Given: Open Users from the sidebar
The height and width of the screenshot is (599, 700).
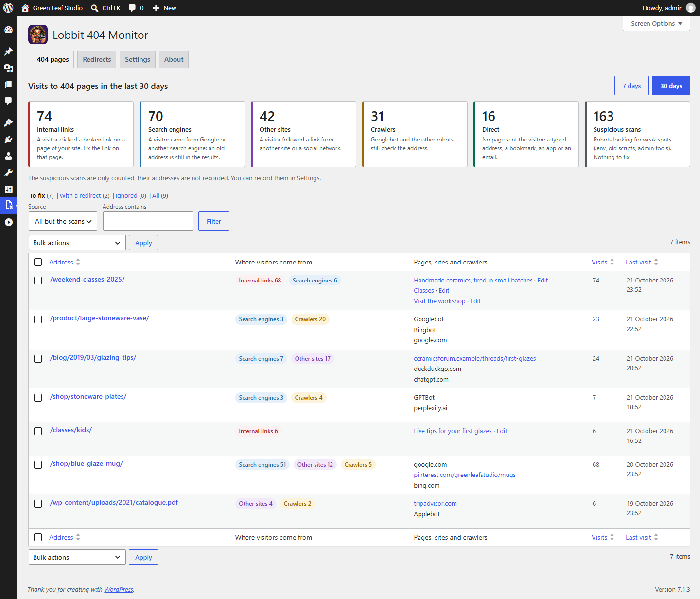Looking at the screenshot, I should click(8, 156).
